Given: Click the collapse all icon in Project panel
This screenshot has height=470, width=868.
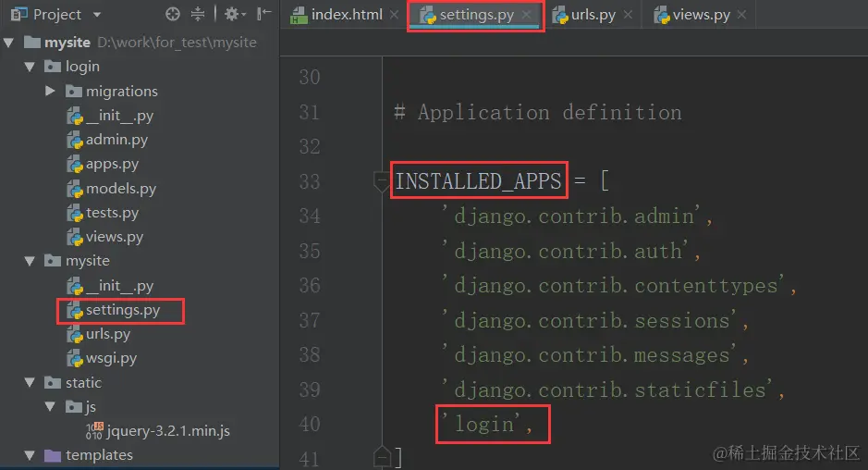Looking at the screenshot, I should [198, 15].
